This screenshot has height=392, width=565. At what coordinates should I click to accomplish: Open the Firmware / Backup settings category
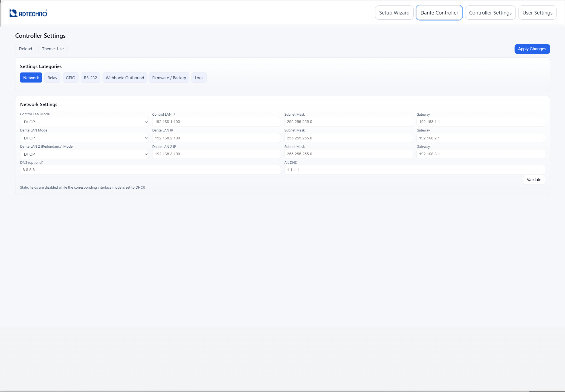(x=169, y=78)
